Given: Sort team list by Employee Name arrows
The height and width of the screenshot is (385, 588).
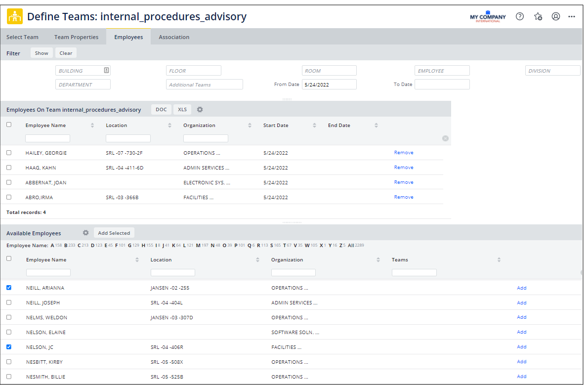Looking at the screenshot, I should coord(92,126).
